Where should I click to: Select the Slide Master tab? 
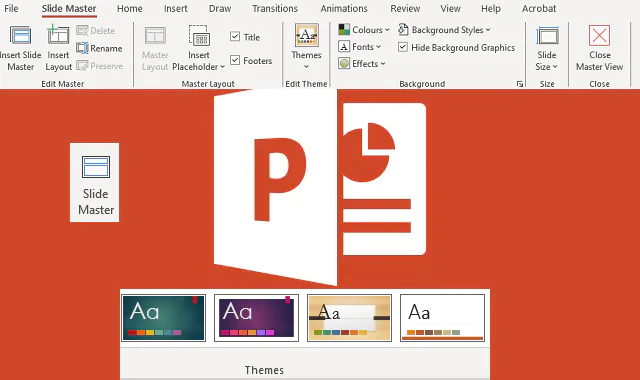[x=69, y=9]
